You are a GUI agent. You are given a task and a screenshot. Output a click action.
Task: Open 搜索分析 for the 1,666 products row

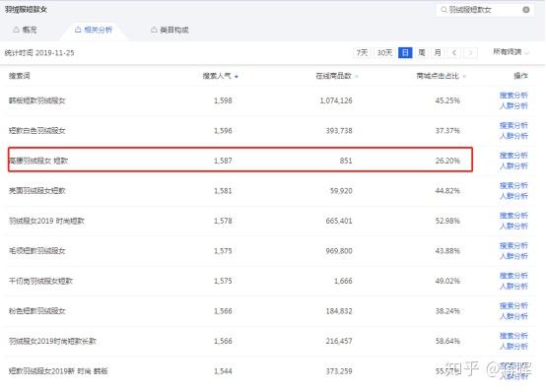tap(513, 276)
